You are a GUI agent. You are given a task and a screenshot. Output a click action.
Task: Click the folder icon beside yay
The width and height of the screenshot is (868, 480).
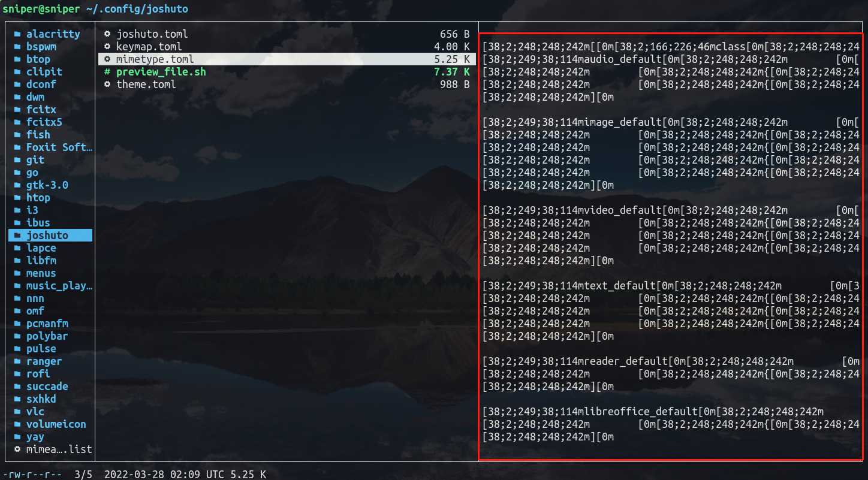[17, 437]
